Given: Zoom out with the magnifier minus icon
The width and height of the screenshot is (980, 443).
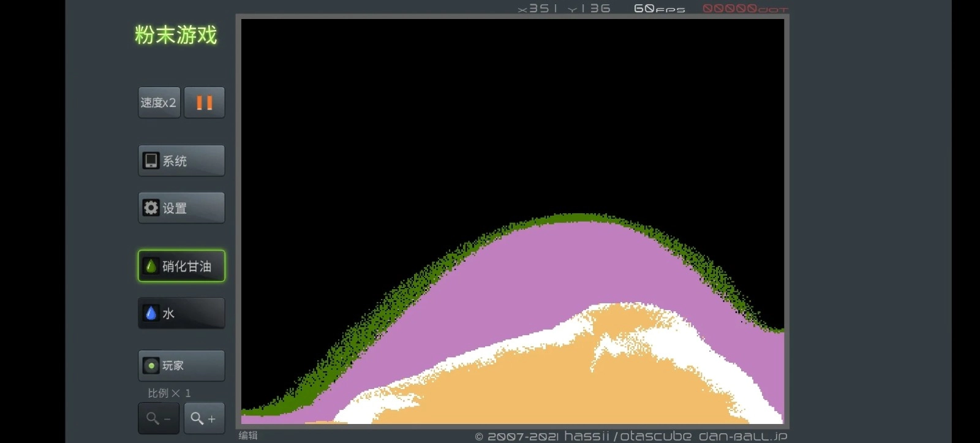Looking at the screenshot, I should (159, 418).
